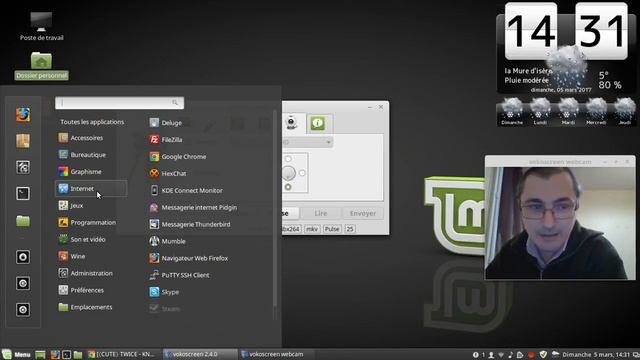Click the show desktop icon beside Menu
The image size is (640, 360).
[x=40, y=354]
